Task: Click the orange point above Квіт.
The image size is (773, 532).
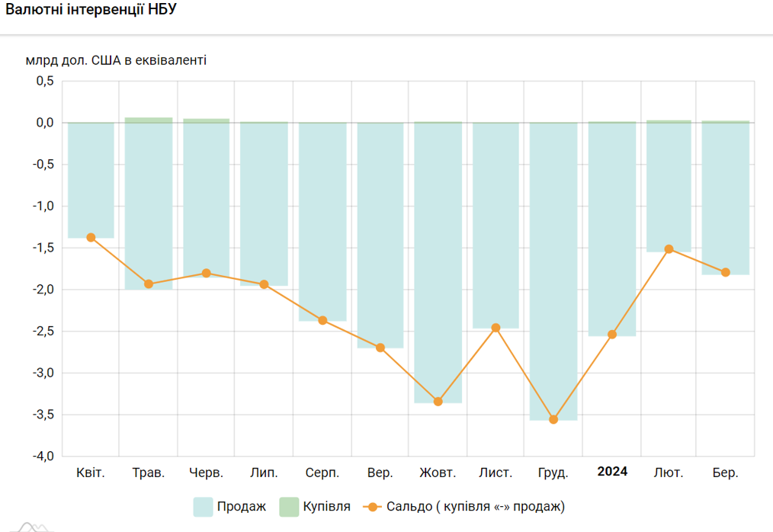Action: pos(91,237)
